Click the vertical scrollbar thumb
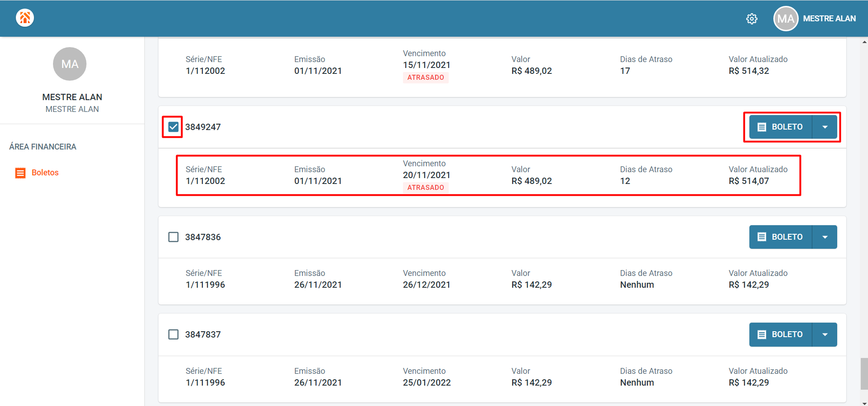The height and width of the screenshot is (406, 868). click(x=864, y=373)
